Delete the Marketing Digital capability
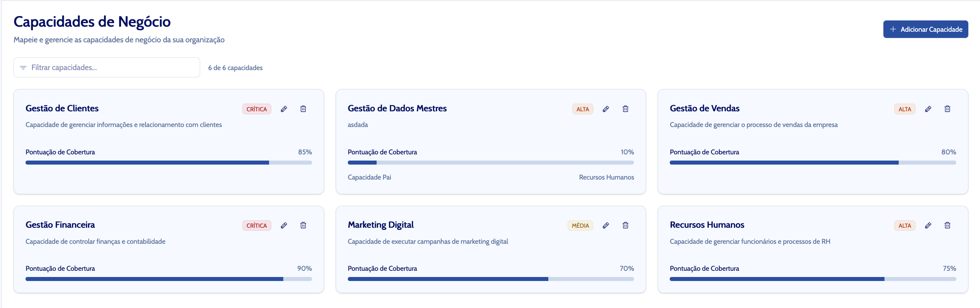 625,226
